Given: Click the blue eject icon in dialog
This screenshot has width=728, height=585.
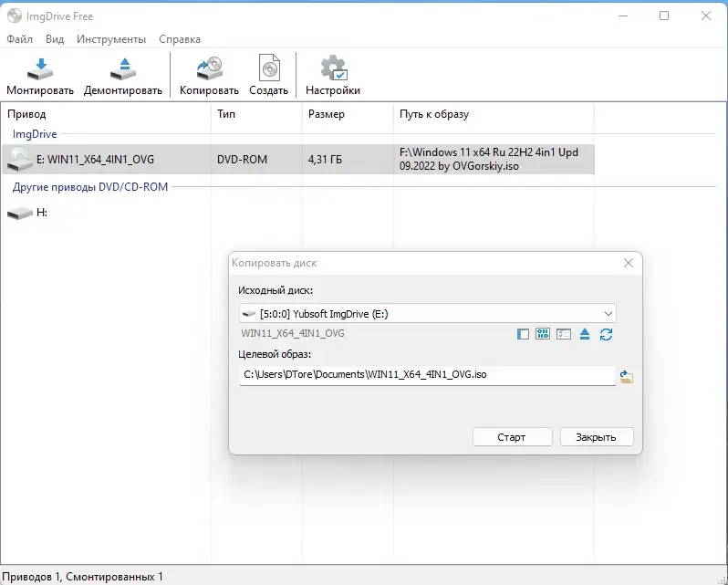Looking at the screenshot, I should (585, 334).
